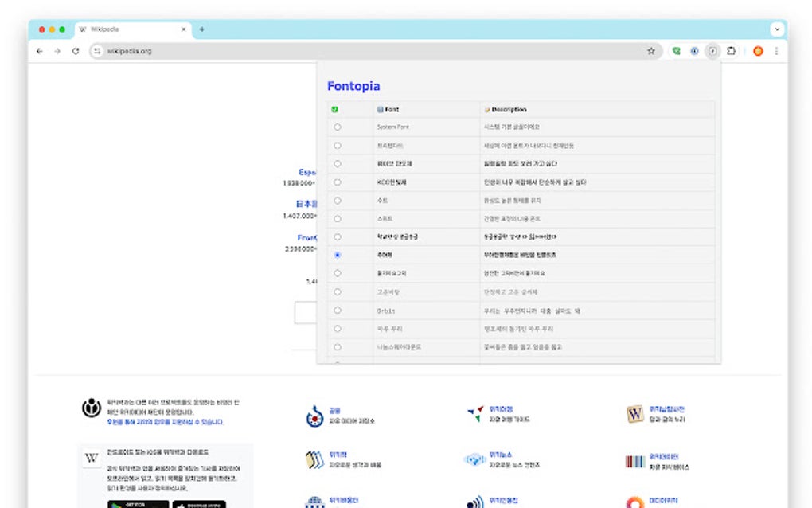Select the System Font radio button
Screen dimensions: 812x508
[x=337, y=126]
